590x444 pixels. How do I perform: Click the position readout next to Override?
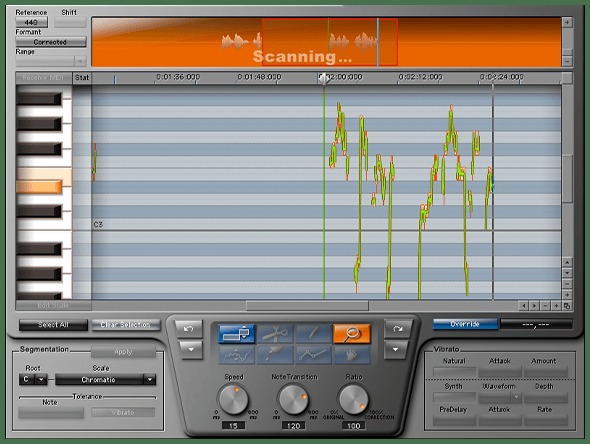(x=536, y=324)
